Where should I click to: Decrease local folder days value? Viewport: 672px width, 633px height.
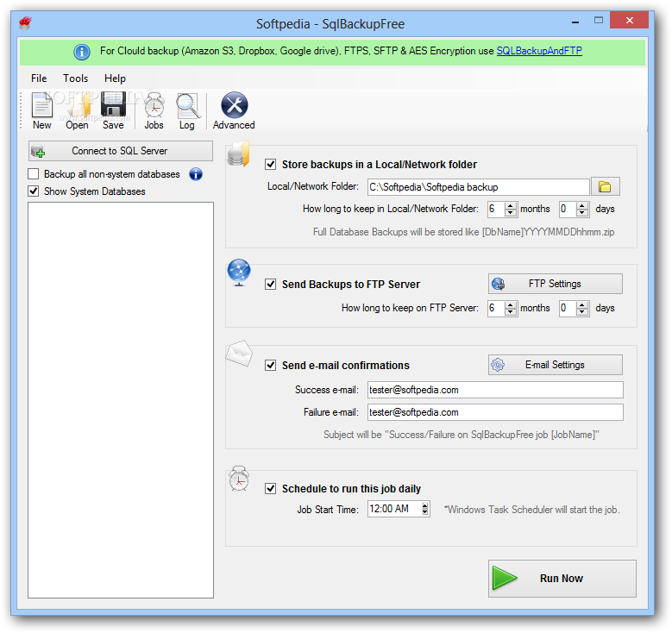[x=581, y=212]
